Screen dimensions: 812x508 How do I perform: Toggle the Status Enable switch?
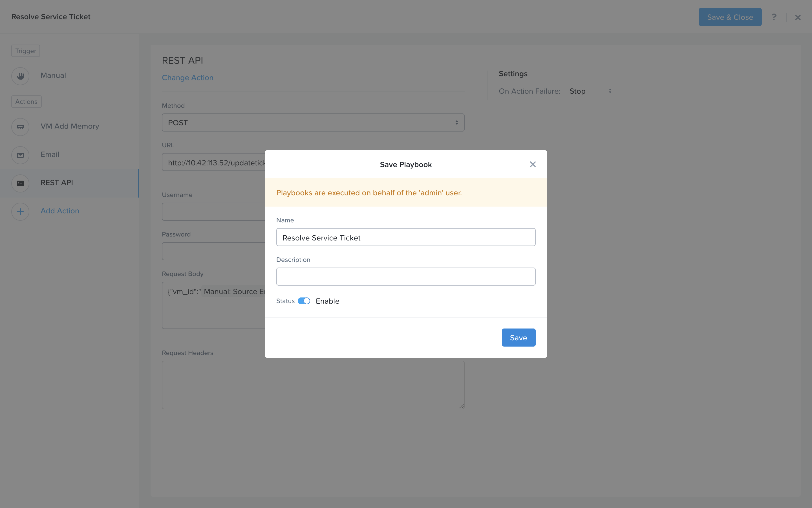tap(304, 301)
